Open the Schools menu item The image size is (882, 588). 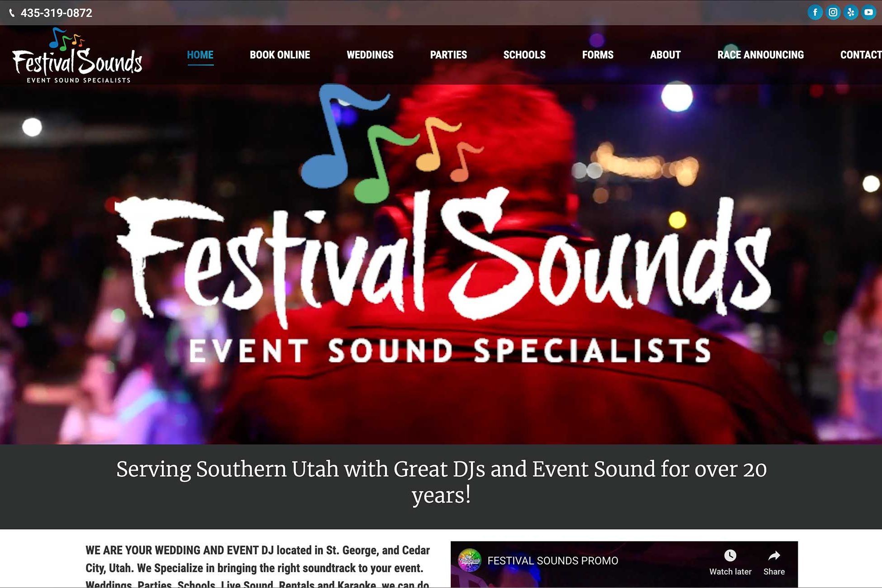(524, 55)
